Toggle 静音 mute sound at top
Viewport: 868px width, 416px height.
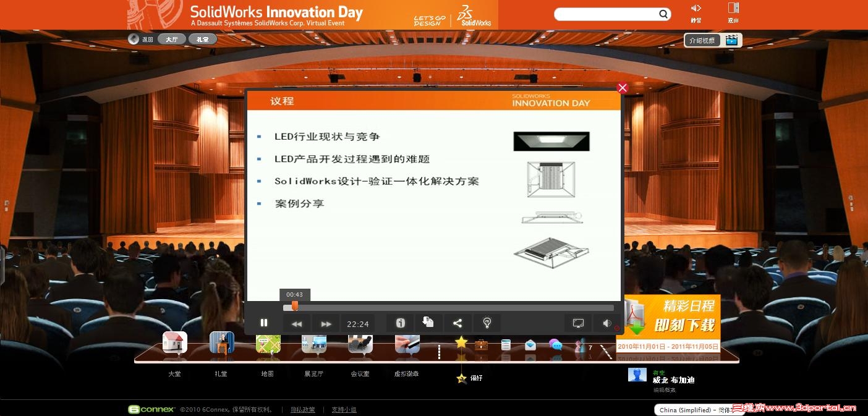click(x=696, y=12)
